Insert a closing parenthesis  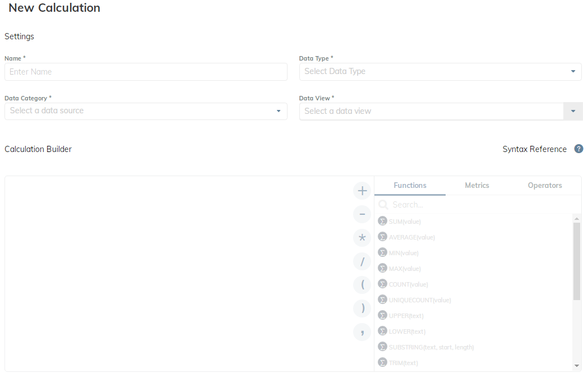[362, 308]
